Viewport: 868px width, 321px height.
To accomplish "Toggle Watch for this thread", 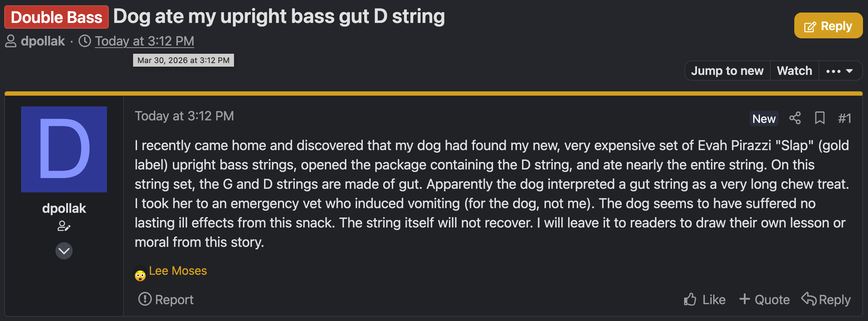I will (x=794, y=71).
